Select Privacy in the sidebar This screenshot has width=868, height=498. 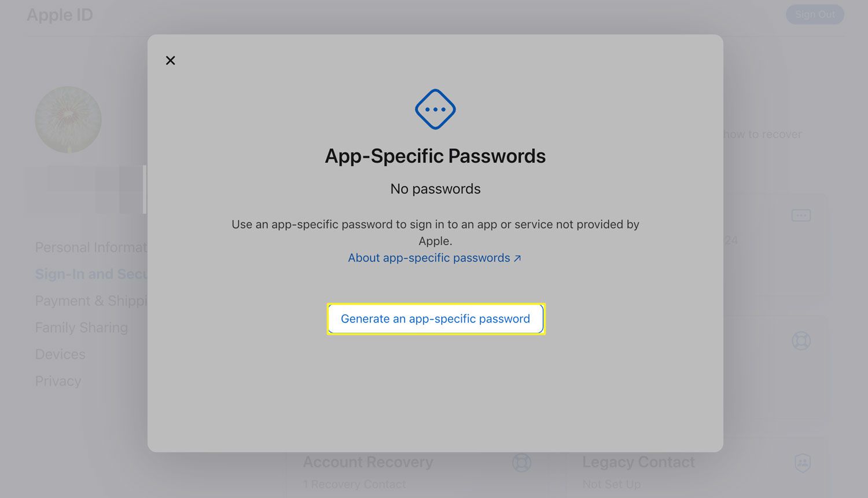[x=58, y=381]
